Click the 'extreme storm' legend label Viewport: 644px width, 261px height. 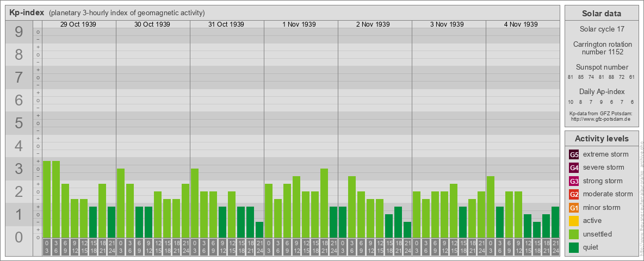(x=606, y=154)
